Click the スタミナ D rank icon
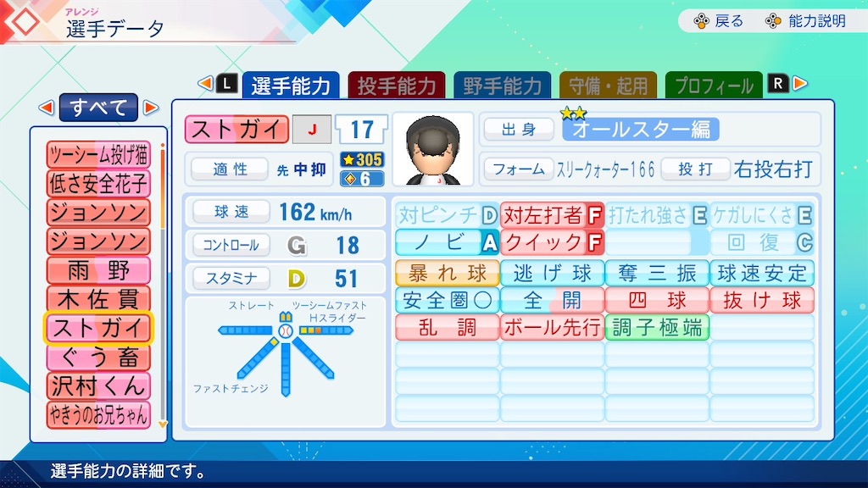The width and height of the screenshot is (868, 488). pos(297,279)
